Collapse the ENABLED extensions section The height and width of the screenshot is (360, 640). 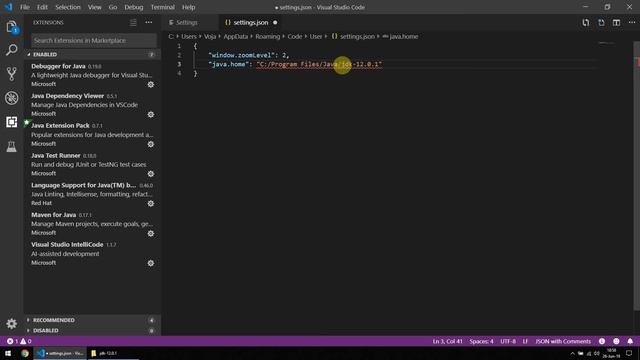tap(92, 54)
